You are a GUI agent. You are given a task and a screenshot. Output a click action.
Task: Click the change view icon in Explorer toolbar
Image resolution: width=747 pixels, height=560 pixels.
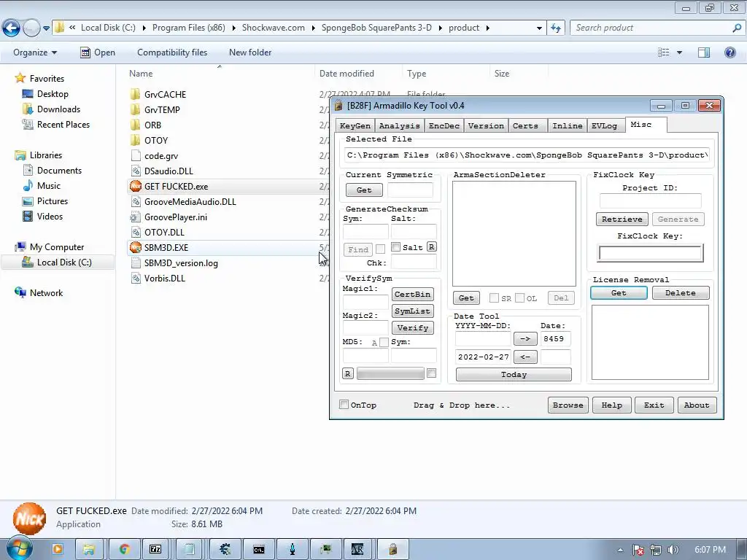pos(664,52)
